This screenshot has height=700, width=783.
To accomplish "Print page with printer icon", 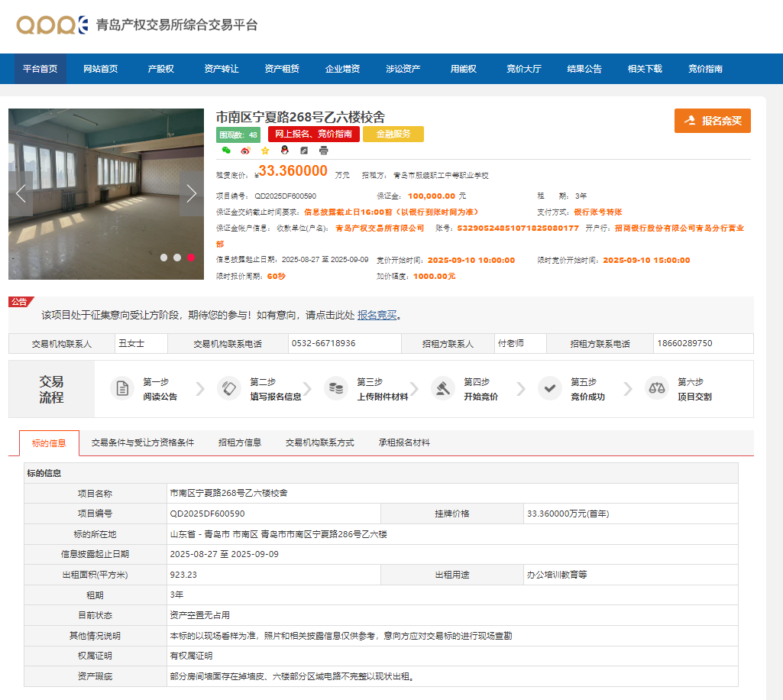I will click(x=324, y=151).
